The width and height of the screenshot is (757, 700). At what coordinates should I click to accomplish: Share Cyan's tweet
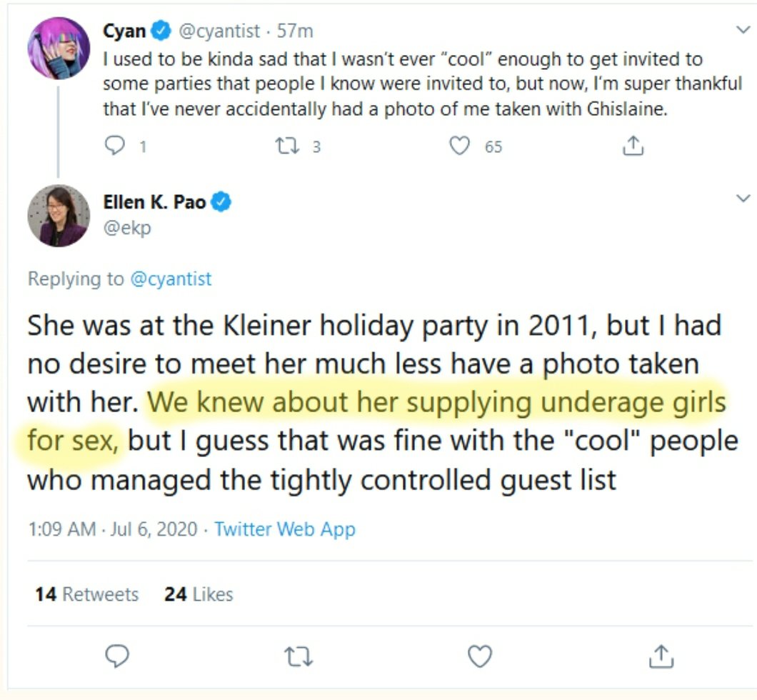[633, 146]
